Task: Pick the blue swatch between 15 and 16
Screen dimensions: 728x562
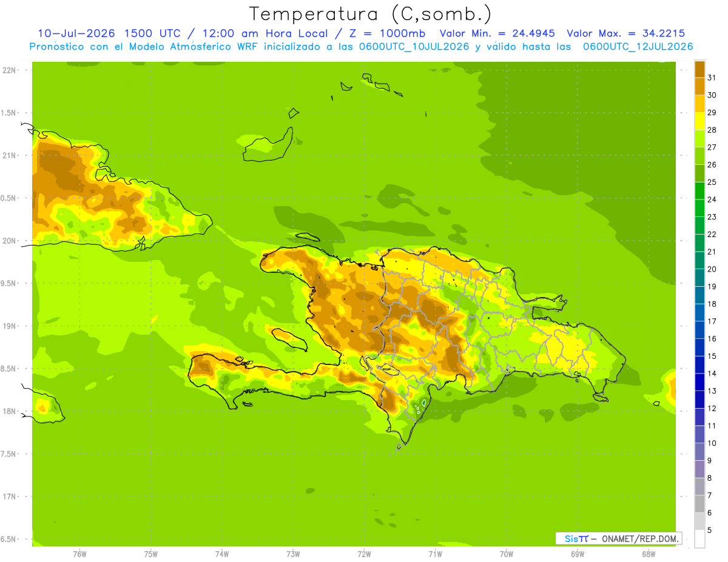Action: (x=699, y=347)
